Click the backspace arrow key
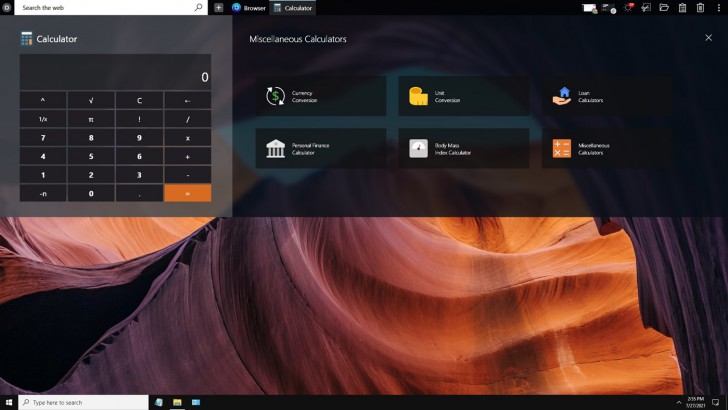Image resolution: width=728 pixels, height=410 pixels. [x=188, y=100]
